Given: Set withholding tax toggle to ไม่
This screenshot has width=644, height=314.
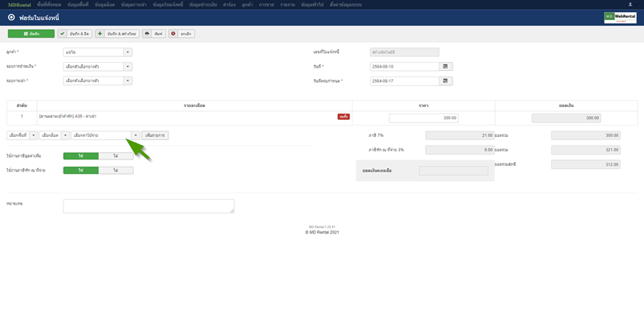Looking at the screenshot, I should [116, 170].
